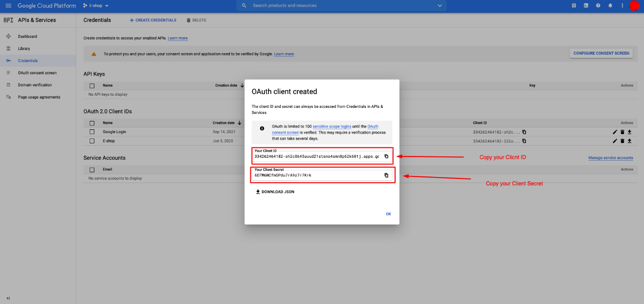This screenshot has width=644, height=304.
Task: Toggle API Keys select-all checkbox
Action: [x=92, y=85]
